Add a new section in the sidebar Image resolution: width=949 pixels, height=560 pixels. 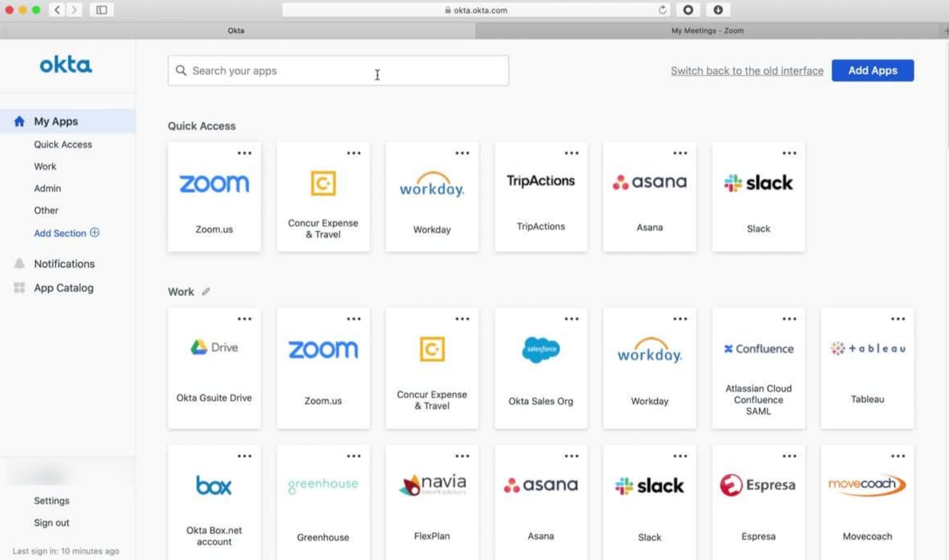(67, 233)
